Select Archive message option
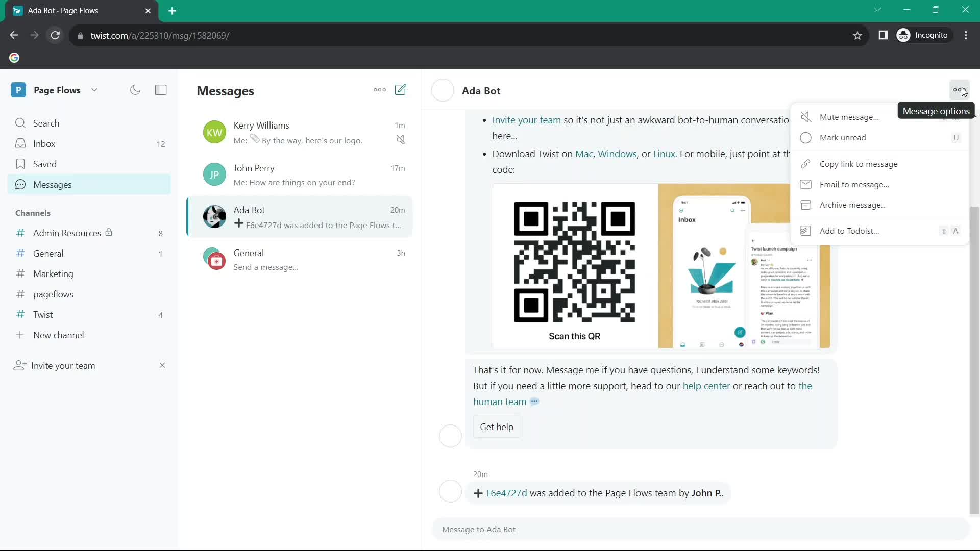The width and height of the screenshot is (980, 551). click(879, 205)
